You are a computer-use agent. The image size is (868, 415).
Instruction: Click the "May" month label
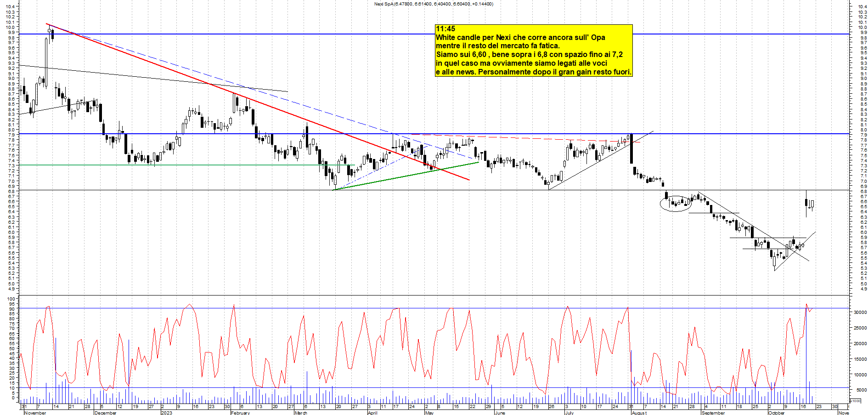coord(429,413)
